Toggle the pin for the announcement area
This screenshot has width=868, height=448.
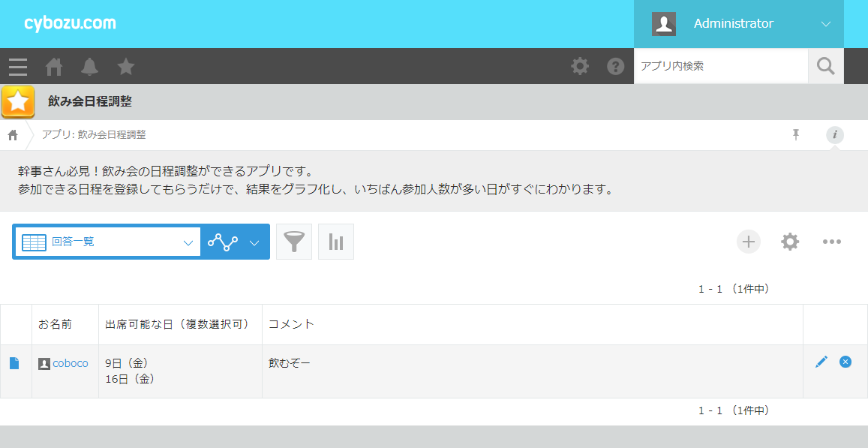pyautogui.click(x=795, y=135)
